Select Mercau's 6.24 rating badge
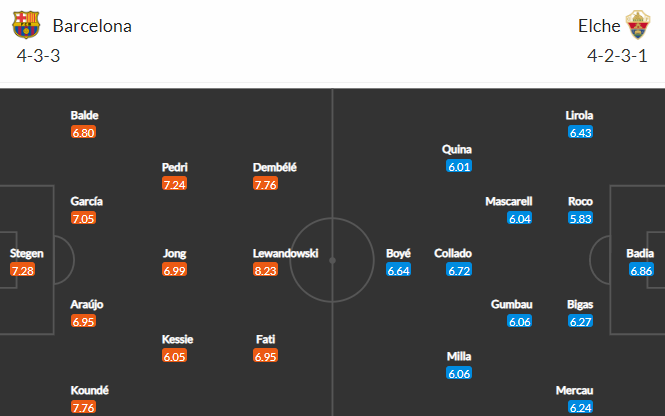Viewport: 665px width, 416px height. click(580, 408)
